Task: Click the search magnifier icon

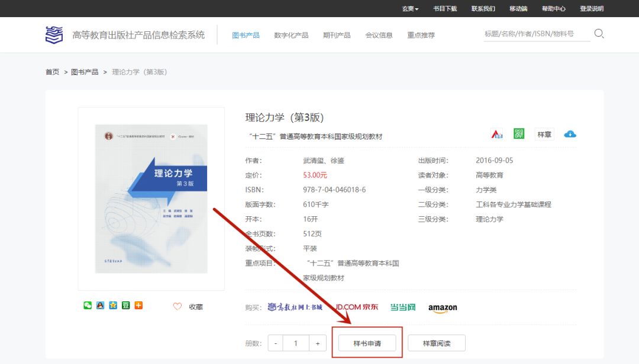Action: point(599,34)
